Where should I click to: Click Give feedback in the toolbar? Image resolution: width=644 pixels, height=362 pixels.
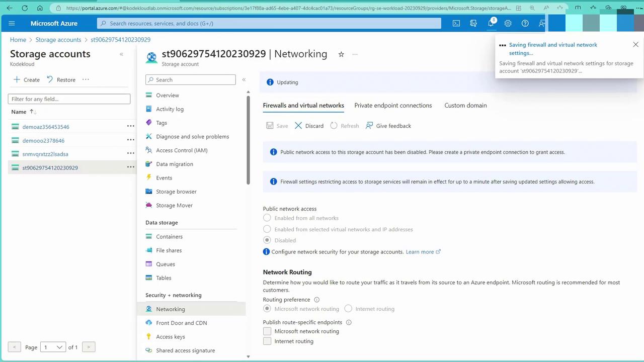click(x=388, y=126)
